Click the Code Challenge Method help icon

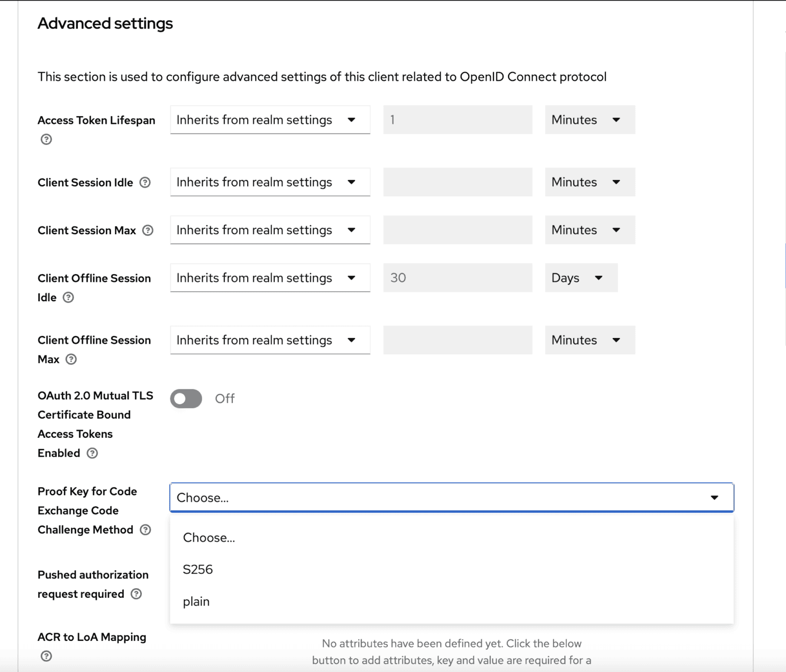pos(145,530)
